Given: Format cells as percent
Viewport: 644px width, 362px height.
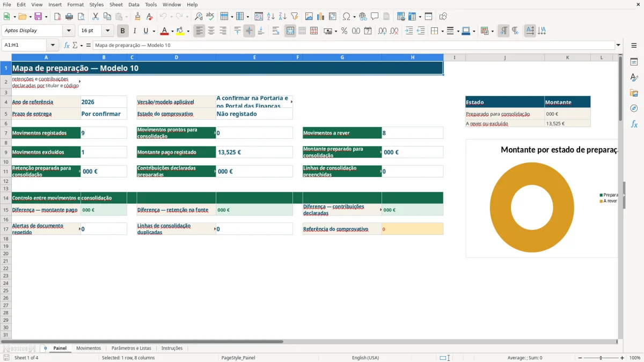Looking at the screenshot, I should (344, 31).
